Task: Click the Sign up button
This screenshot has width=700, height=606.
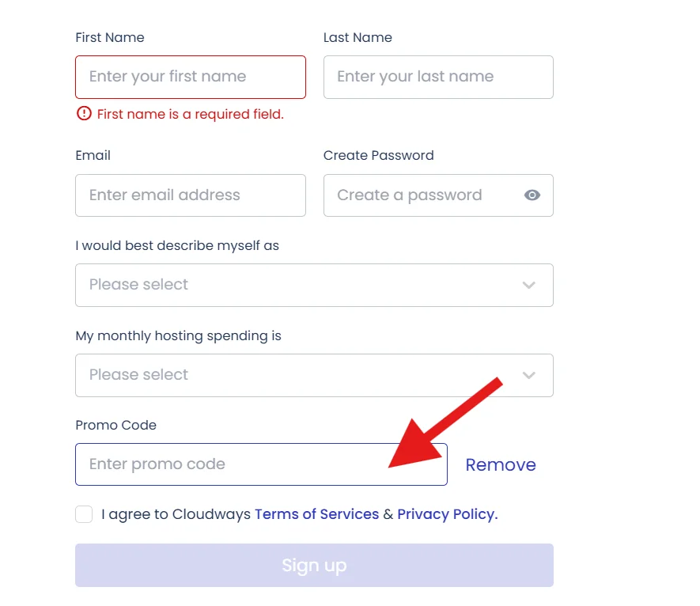Action: (x=314, y=565)
